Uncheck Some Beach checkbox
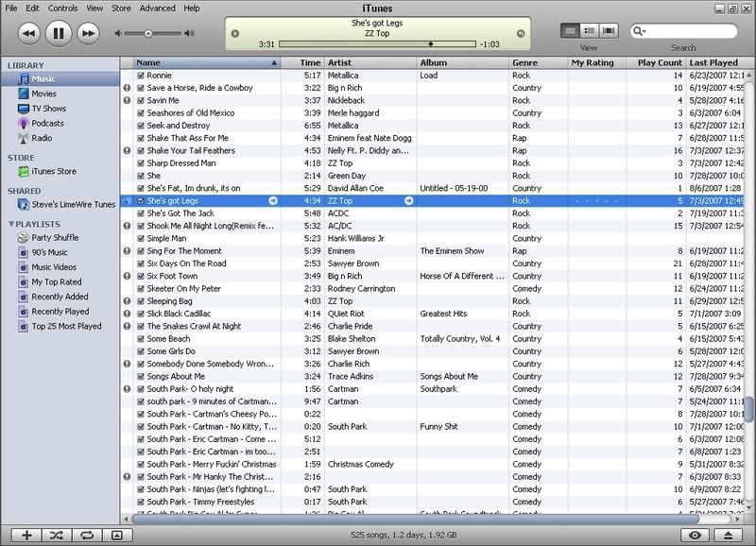The height and width of the screenshot is (546, 756). 141,339
